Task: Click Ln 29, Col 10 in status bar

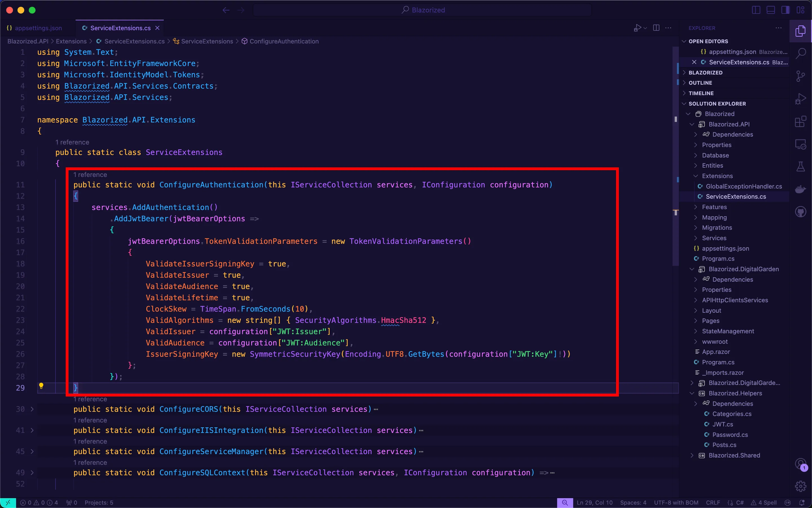Action: click(595, 503)
